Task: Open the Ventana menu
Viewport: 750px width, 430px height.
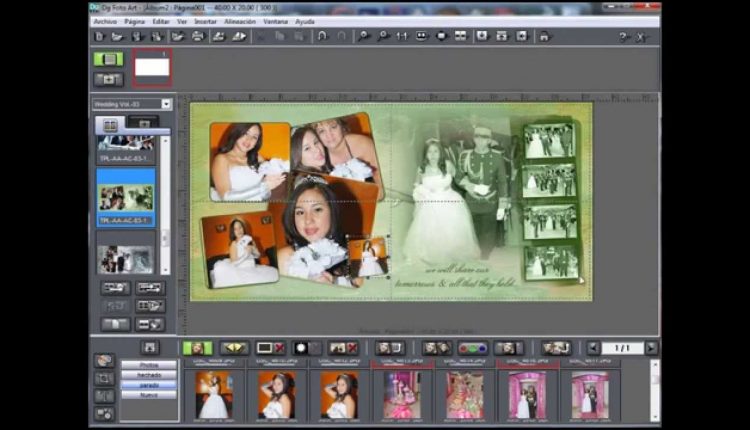Action: click(x=276, y=22)
